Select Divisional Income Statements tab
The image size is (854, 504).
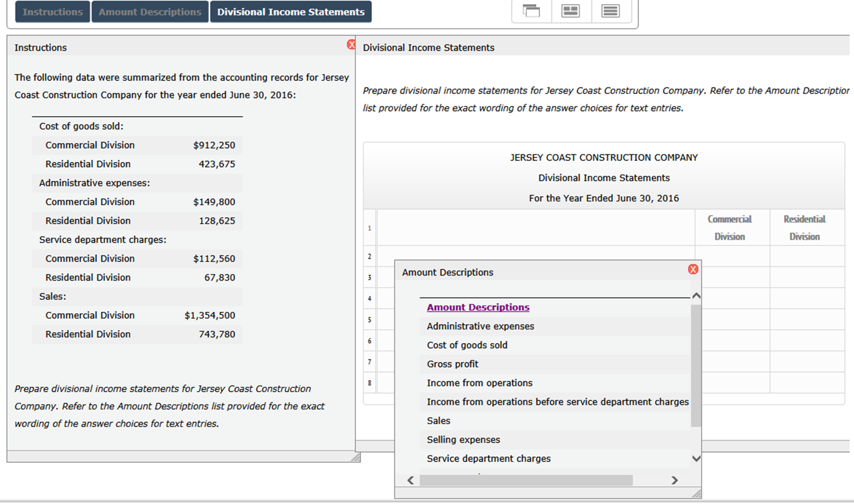pos(291,12)
